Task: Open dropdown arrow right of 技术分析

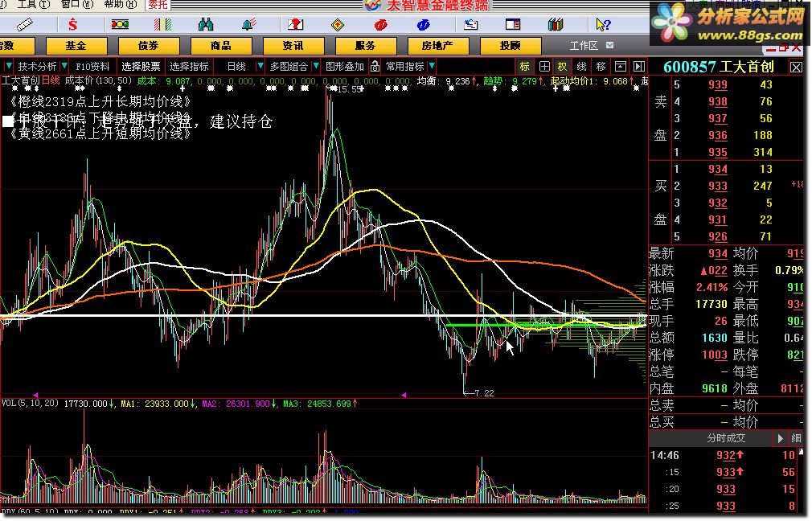Action: [64, 66]
